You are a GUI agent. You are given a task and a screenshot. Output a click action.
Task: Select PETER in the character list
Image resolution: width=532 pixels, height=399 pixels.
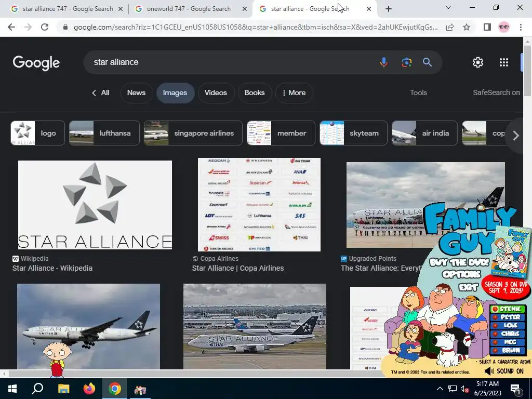pos(508,317)
